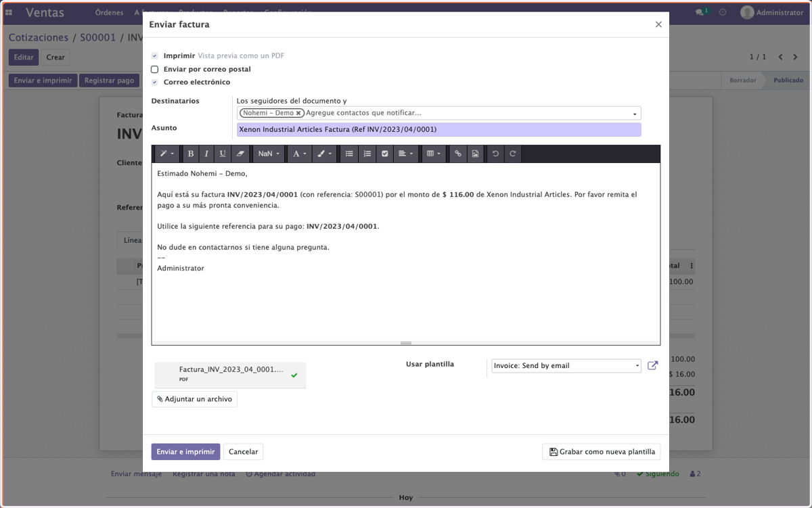Remove font style with eraser icon
Image resolution: width=812 pixels, height=508 pixels.
[240, 154]
